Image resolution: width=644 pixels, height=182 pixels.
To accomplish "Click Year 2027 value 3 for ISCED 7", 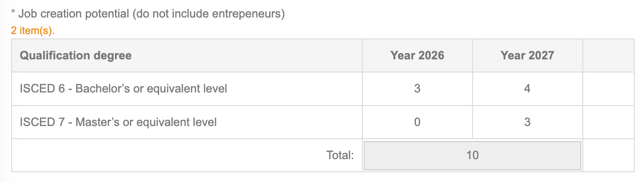I will click(527, 122).
